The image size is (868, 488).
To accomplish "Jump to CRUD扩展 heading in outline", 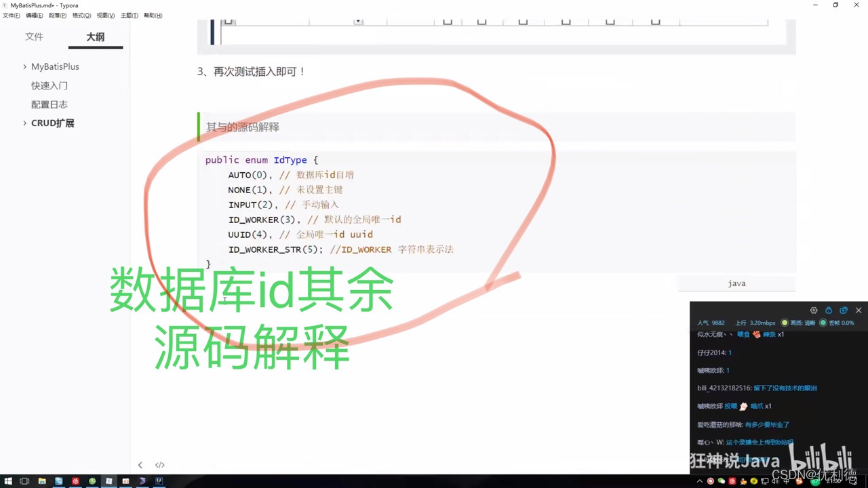I will [x=53, y=123].
